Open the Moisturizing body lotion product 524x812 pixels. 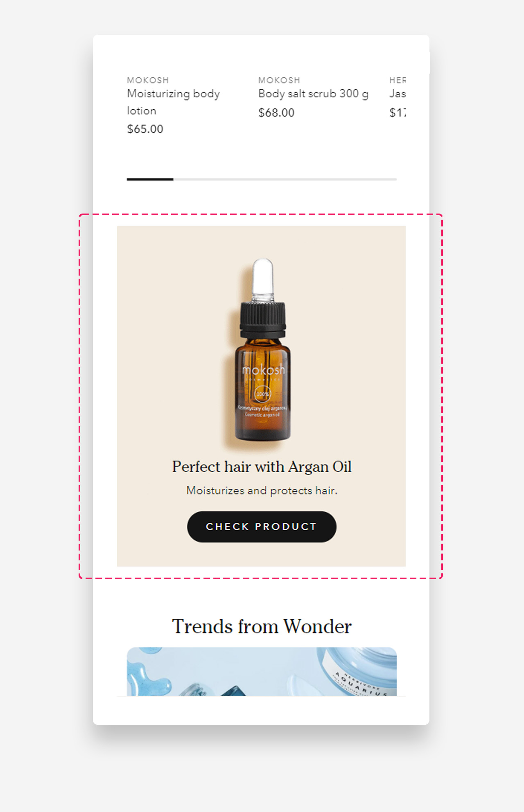[174, 102]
